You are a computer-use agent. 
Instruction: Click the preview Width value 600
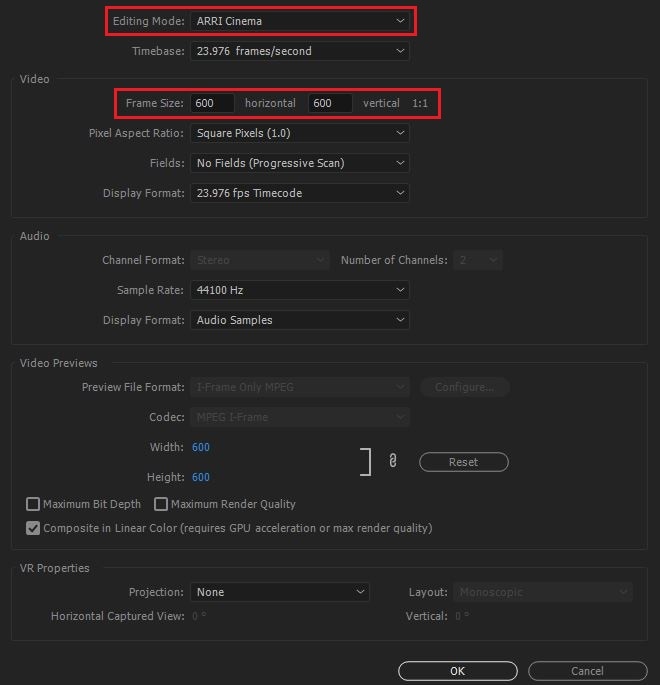200,447
